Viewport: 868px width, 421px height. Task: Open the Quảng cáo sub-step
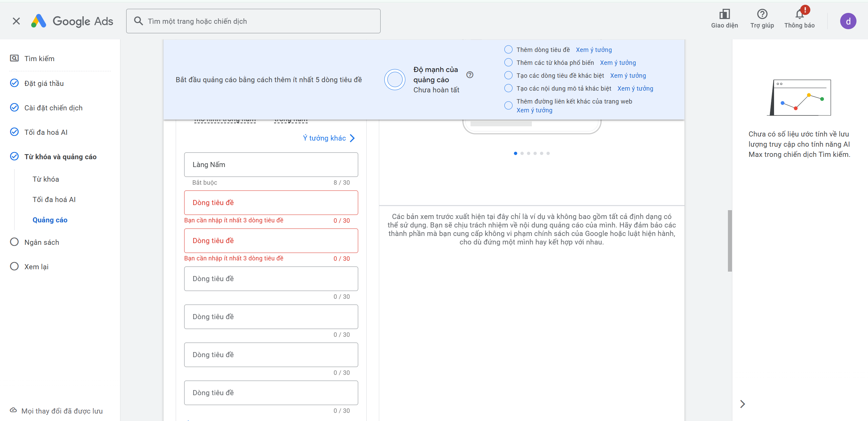point(50,220)
